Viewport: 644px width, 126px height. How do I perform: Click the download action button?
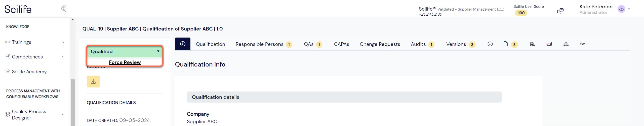93,81
